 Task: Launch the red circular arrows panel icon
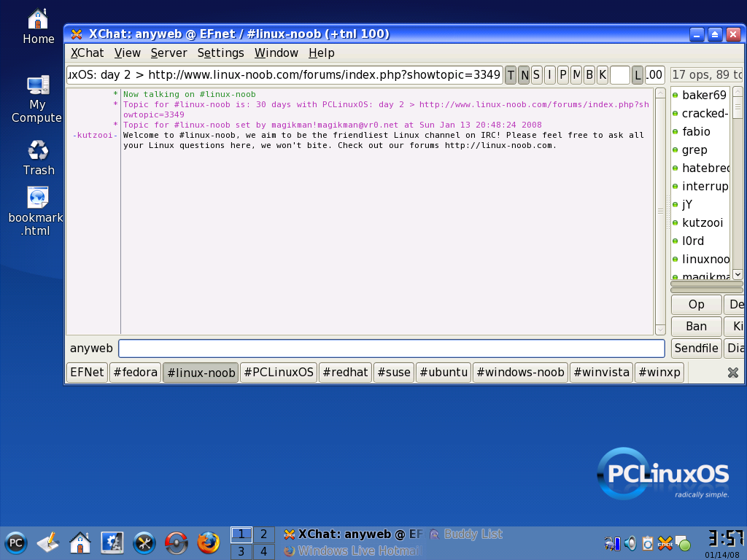tap(177, 542)
